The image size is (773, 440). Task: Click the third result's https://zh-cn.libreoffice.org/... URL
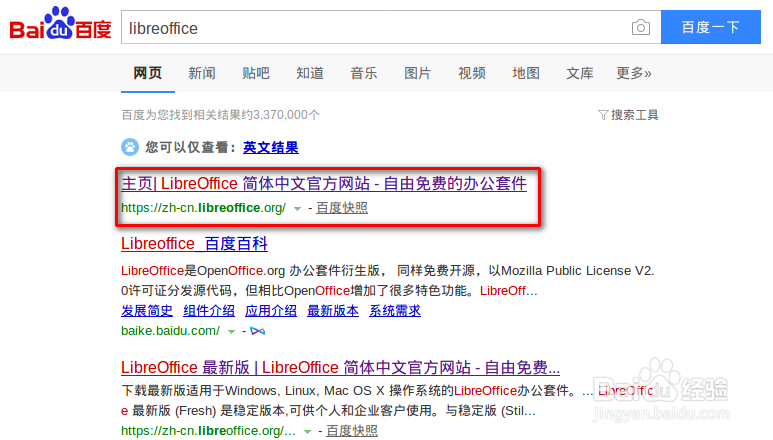click(208, 431)
